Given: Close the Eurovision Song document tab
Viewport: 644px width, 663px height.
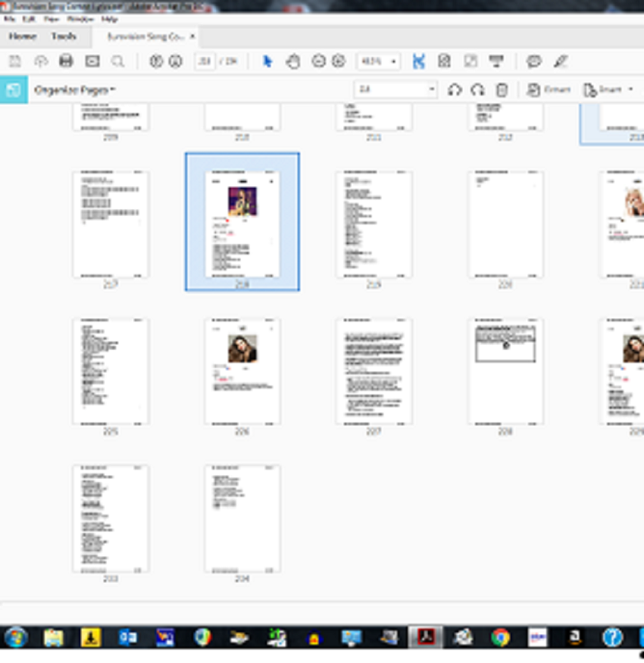Looking at the screenshot, I should click(192, 36).
